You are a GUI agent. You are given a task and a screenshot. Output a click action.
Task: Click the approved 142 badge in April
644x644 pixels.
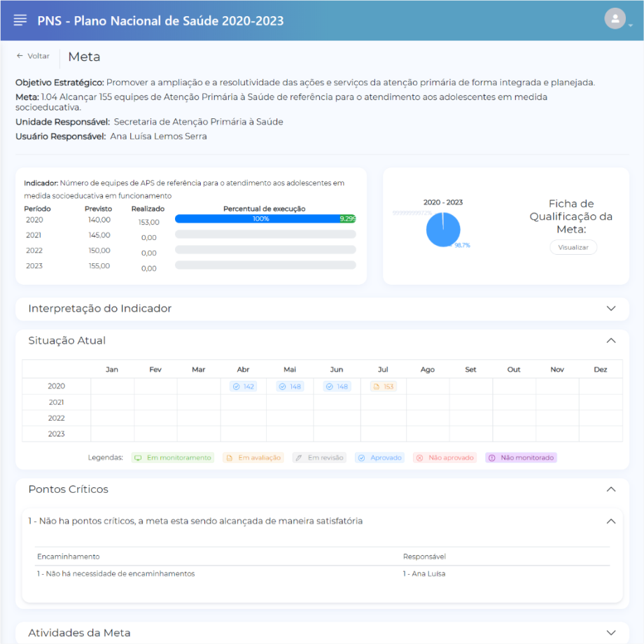coord(243,386)
